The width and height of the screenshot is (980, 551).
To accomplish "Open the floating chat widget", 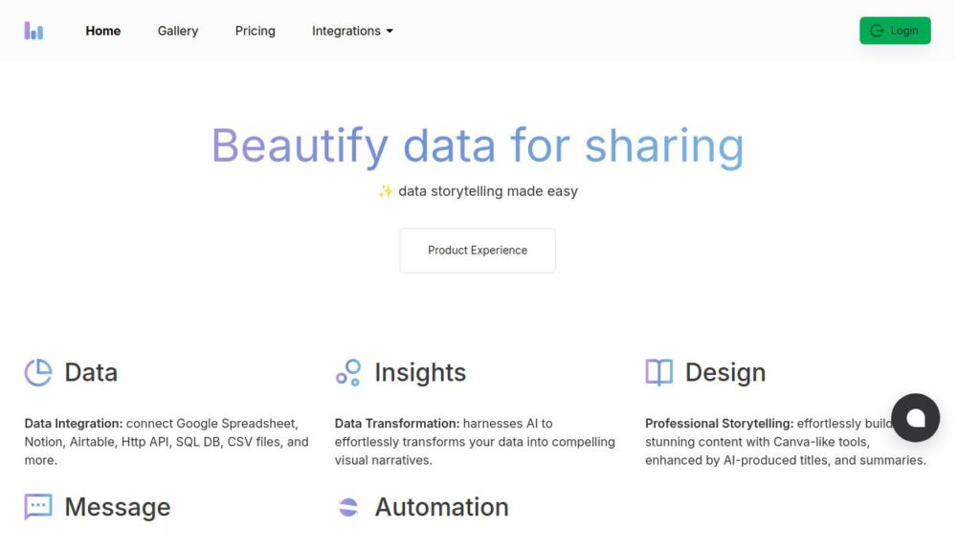I will pyautogui.click(x=915, y=417).
